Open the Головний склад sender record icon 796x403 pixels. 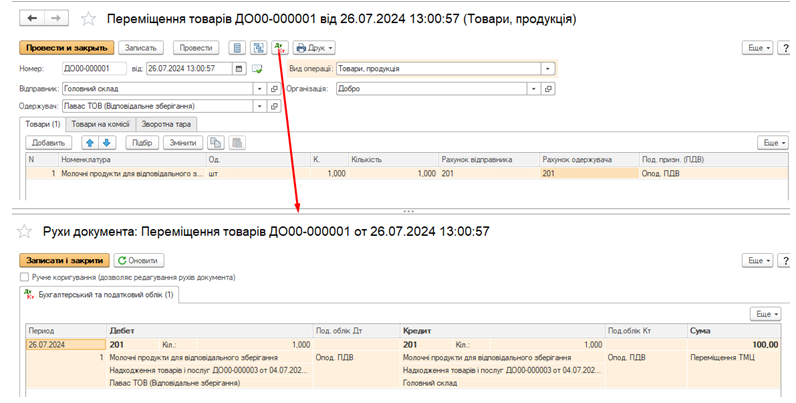(x=274, y=88)
